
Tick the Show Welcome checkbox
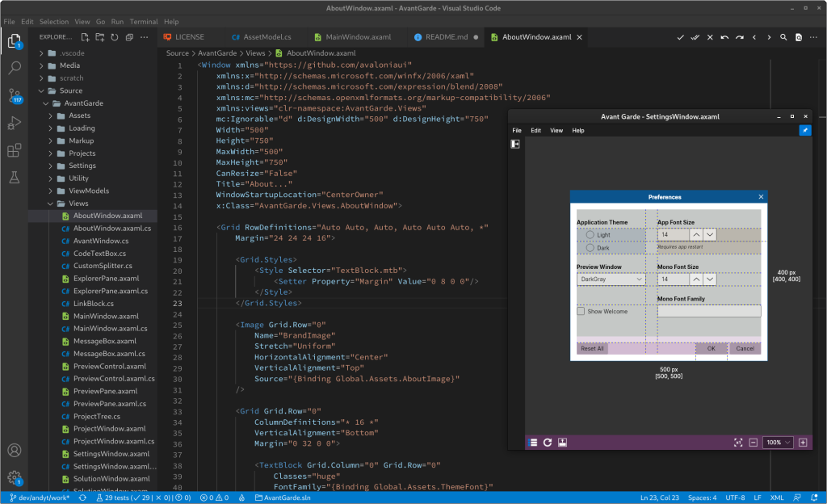coord(581,311)
